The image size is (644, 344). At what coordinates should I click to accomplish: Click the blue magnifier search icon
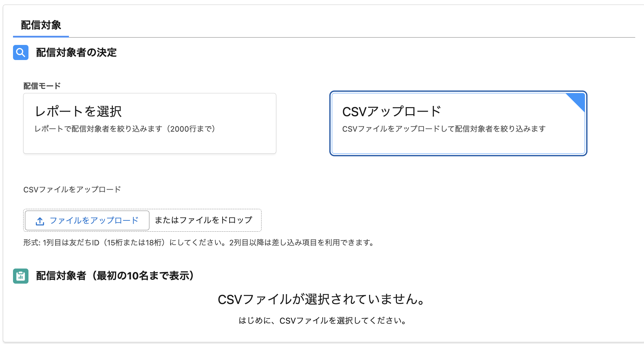(x=21, y=53)
